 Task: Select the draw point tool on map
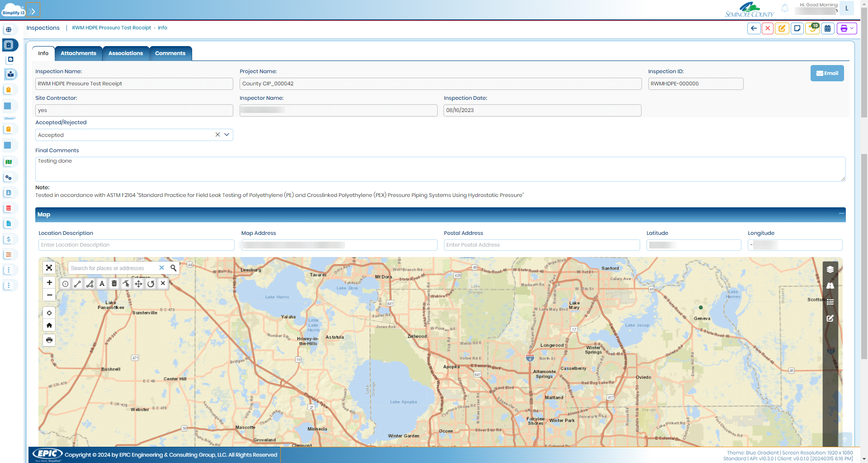(66, 284)
